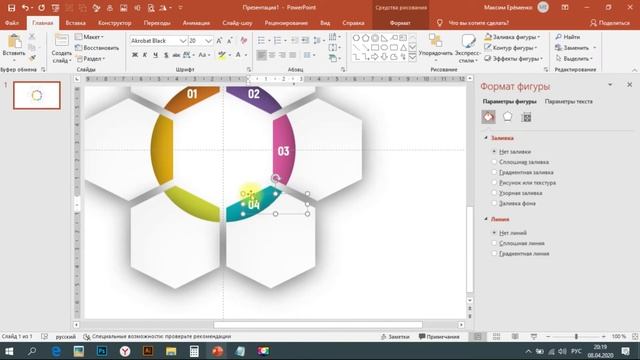Toggle italic (К) formatting

[145, 55]
